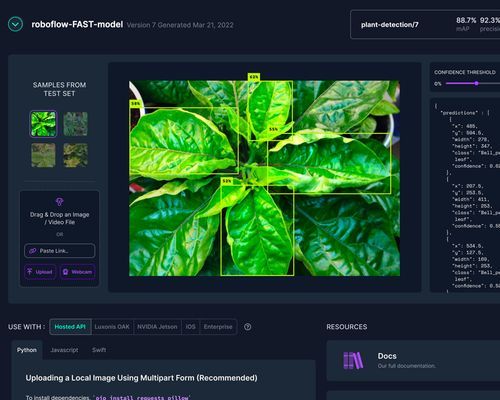Screen dimensions: 500x400
Task: Select the Enterprise deployment option
Action: tap(218, 327)
